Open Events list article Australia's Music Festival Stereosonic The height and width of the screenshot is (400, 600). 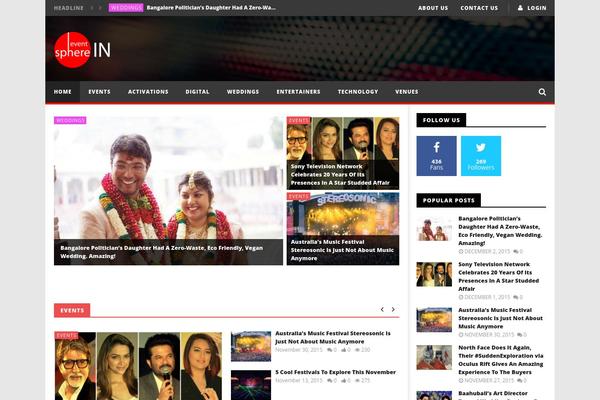[x=333, y=337]
